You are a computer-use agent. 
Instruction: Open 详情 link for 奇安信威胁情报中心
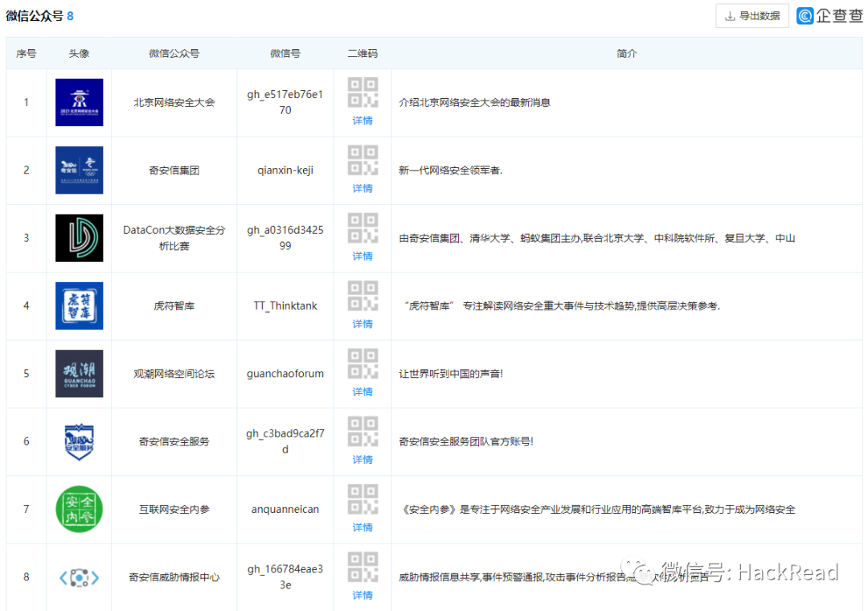coord(362,596)
